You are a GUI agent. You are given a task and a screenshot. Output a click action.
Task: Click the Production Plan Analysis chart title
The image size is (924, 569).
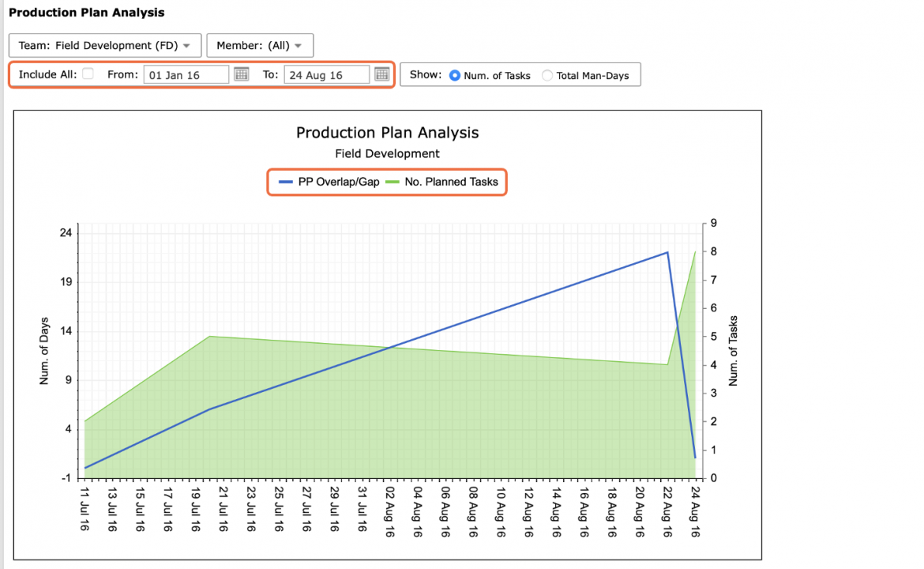(x=387, y=133)
